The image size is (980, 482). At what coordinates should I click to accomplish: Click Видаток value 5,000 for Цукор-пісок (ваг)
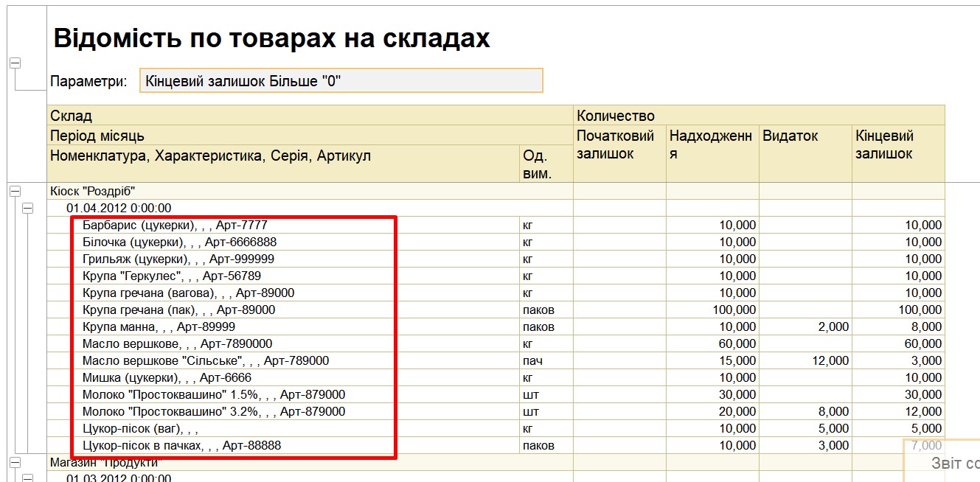(x=805, y=429)
